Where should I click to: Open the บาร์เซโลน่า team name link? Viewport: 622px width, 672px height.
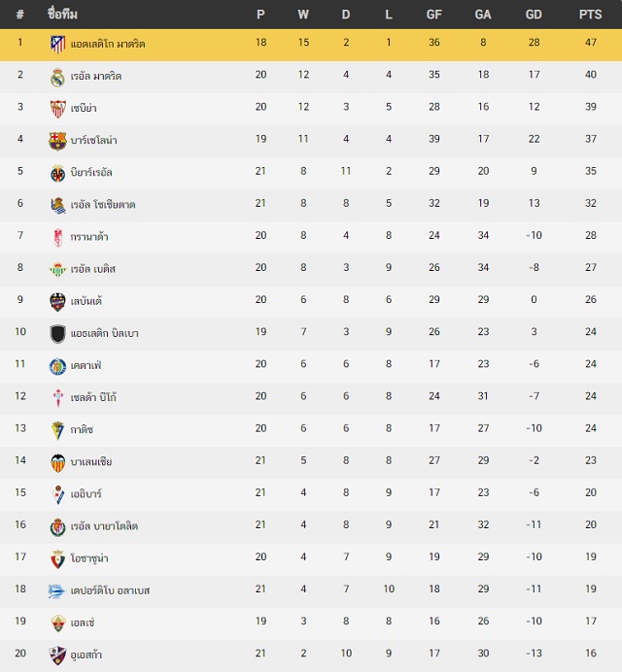93,140
